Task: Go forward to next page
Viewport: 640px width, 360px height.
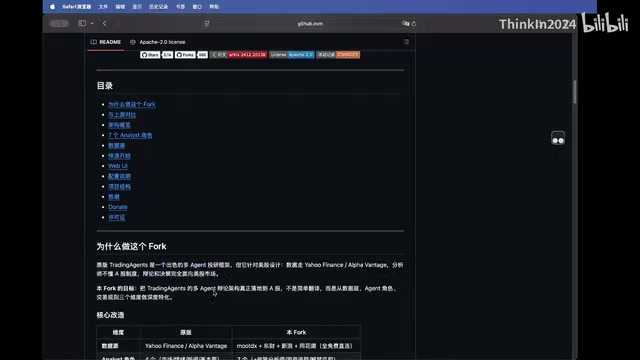Action: (x=118, y=23)
